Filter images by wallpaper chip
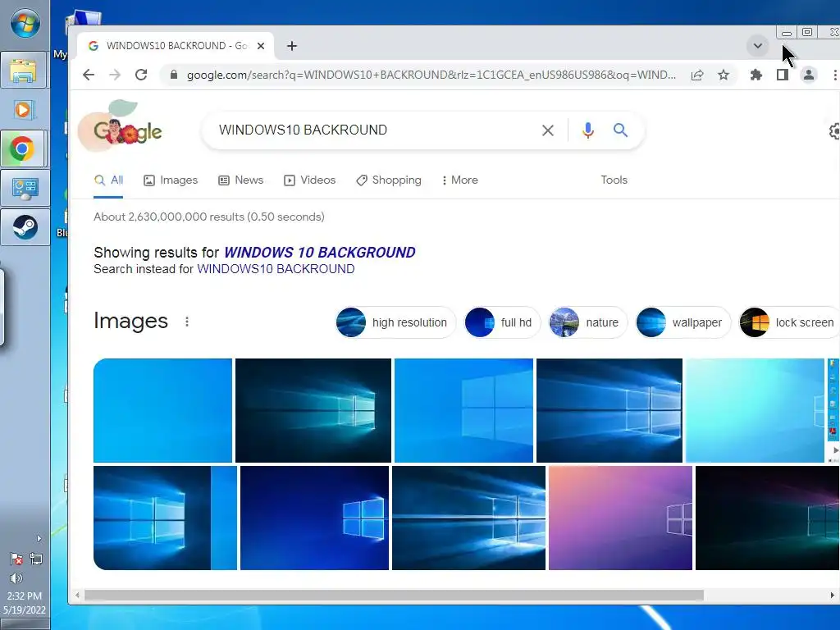The image size is (840, 630). [682, 322]
